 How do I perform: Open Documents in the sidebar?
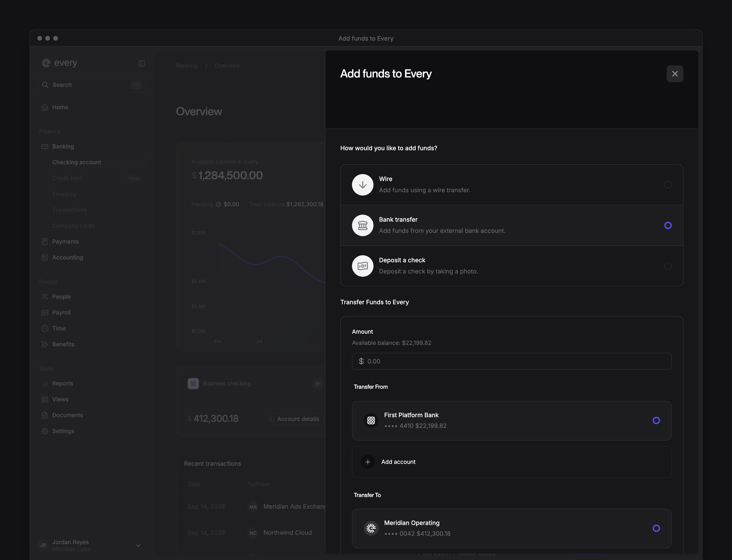pyautogui.click(x=91, y=415)
